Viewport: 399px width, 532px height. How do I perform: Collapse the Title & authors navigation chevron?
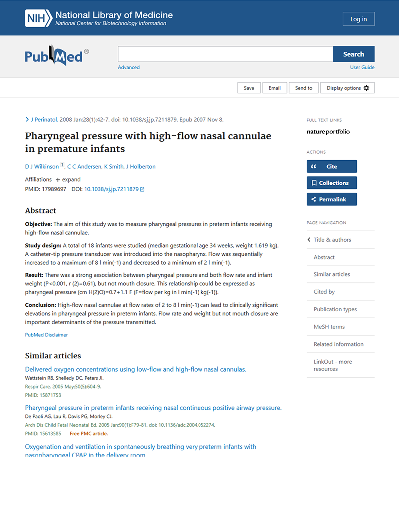pos(309,239)
